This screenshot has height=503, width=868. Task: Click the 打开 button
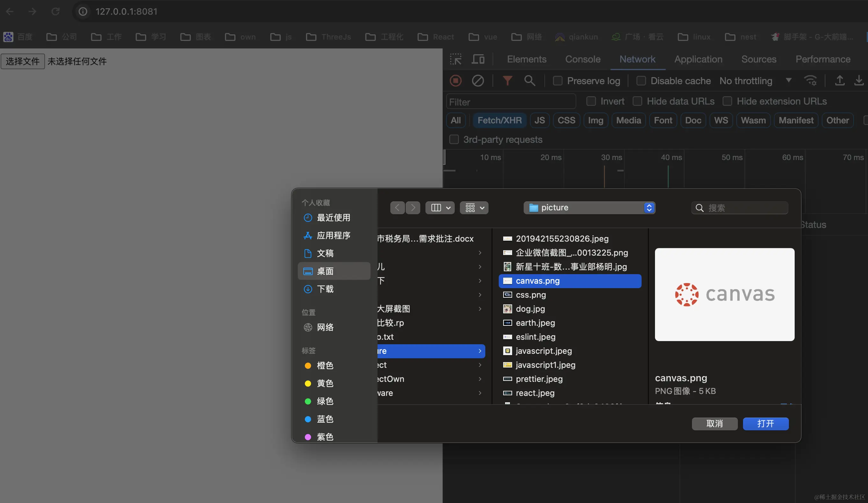[766, 424]
